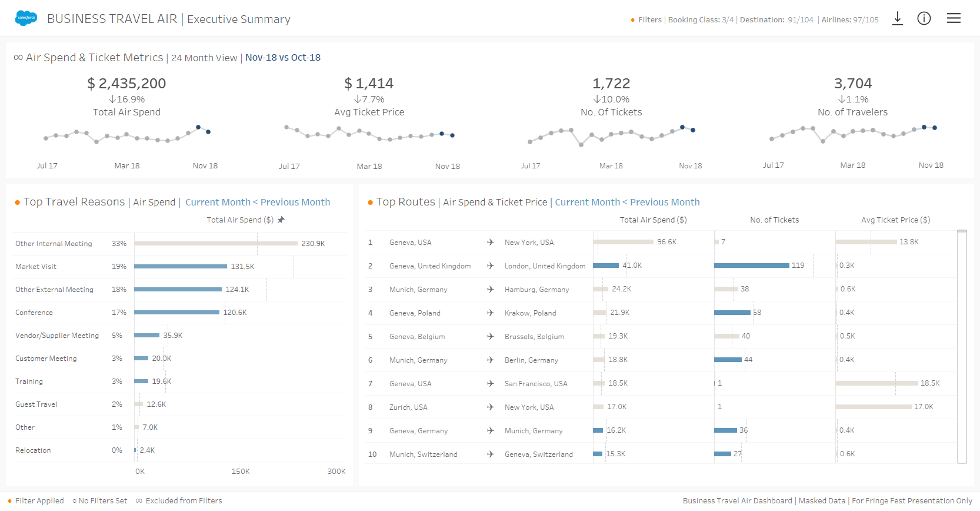Open the hamburger menu
The height and width of the screenshot is (511, 980).
[954, 18]
